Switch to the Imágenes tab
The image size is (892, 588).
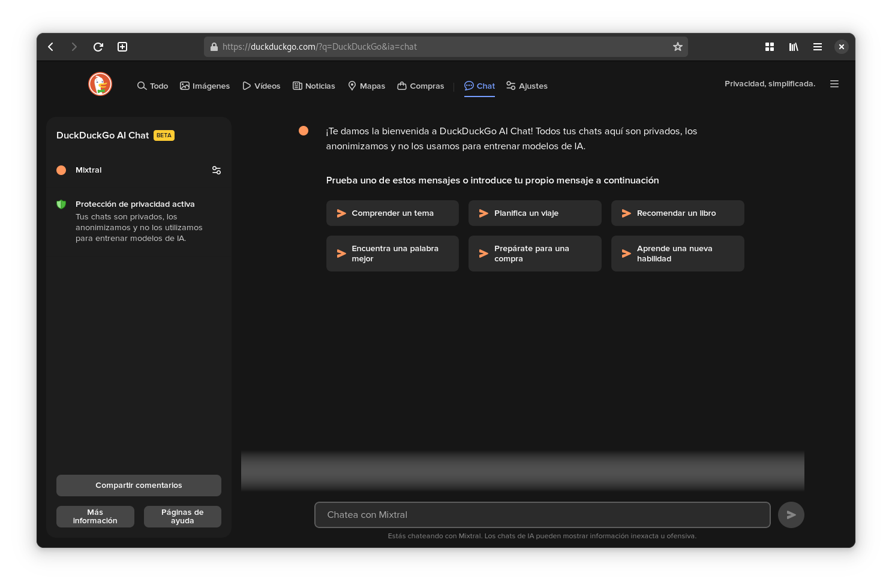pyautogui.click(x=205, y=86)
